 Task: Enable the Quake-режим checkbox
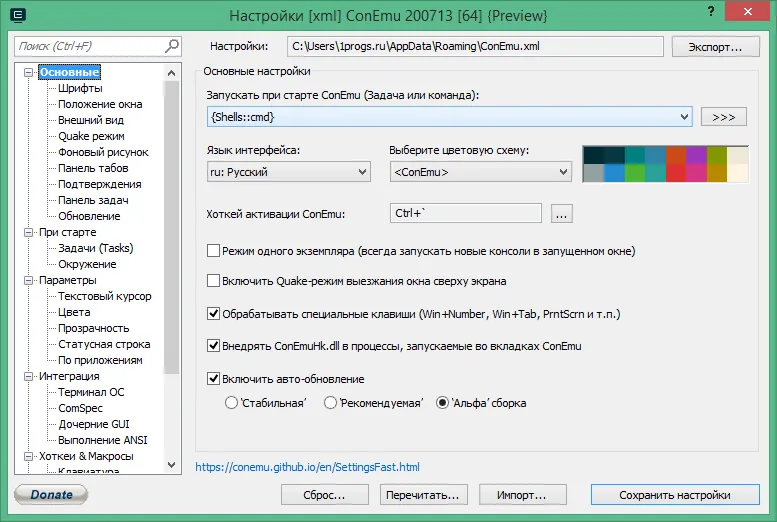213,281
